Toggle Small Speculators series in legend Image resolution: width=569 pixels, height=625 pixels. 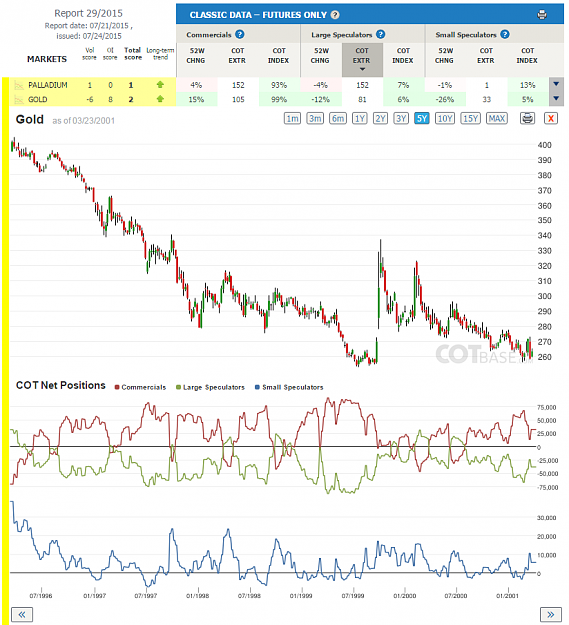289,387
